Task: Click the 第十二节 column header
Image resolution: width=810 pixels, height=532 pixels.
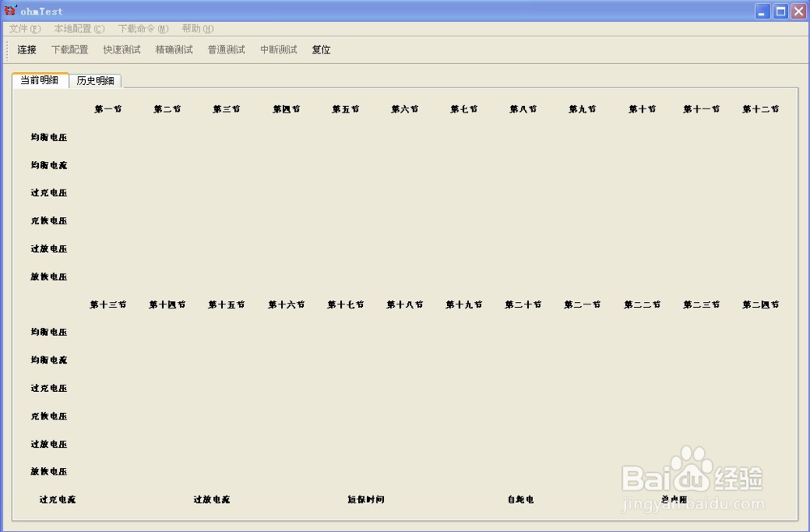Action: 761,109
